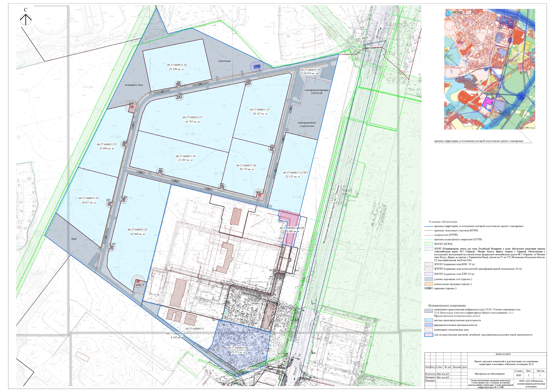The height and width of the screenshot is (392, 555).
Task: Click the Функциональное зонирование heading
Action: pos(447,306)
